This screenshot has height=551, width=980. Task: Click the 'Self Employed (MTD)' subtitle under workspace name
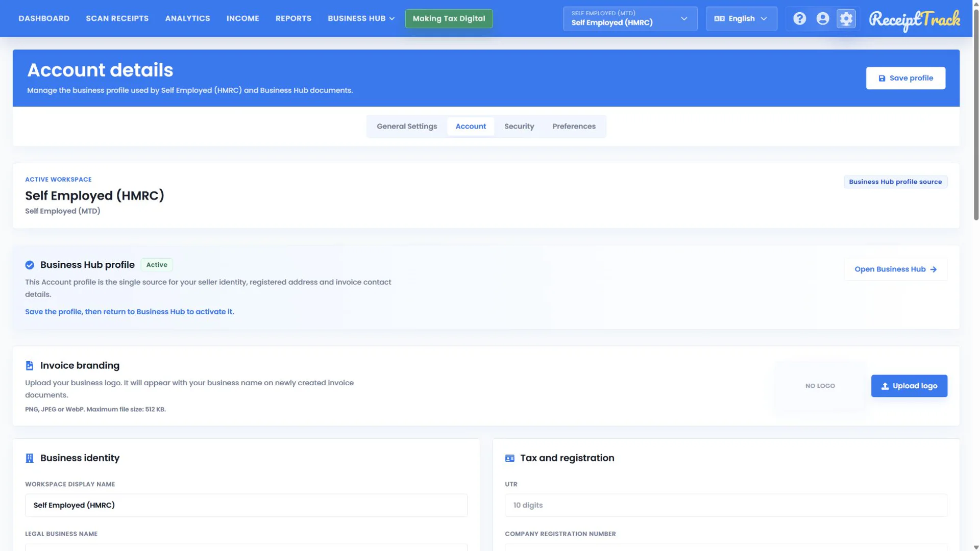[x=62, y=211]
